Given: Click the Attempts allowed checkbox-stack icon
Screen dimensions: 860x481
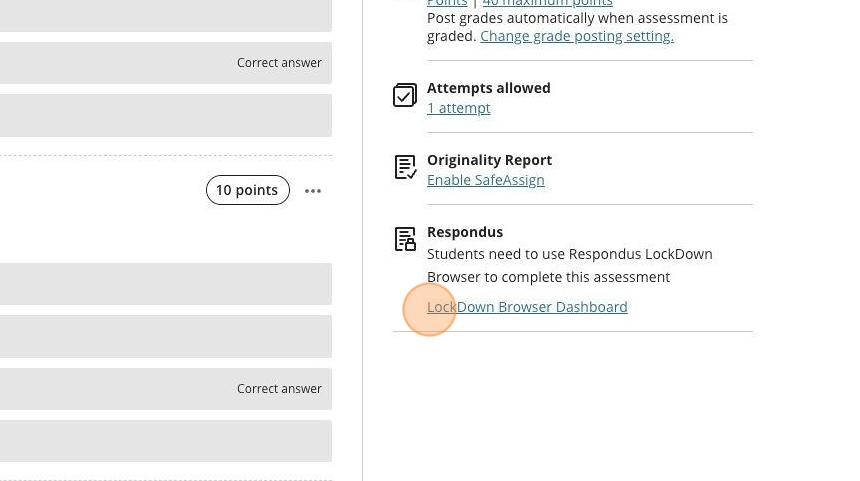Looking at the screenshot, I should tap(405, 95).
